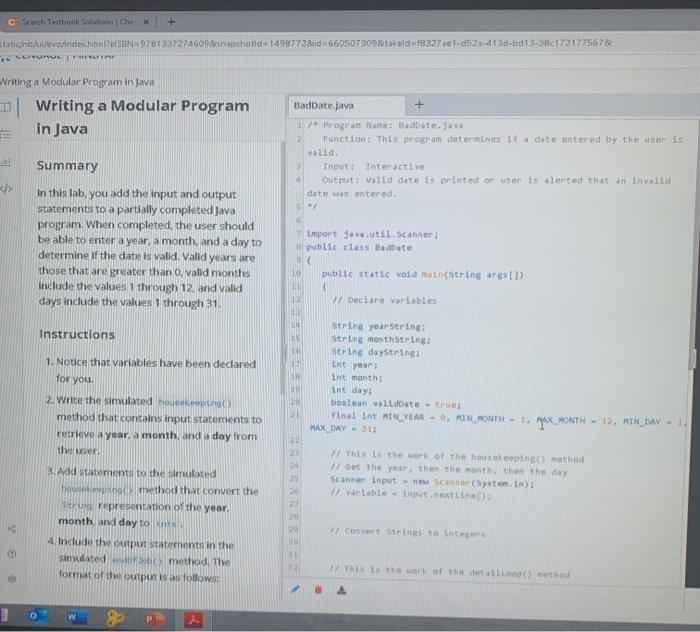700x632 pixels.
Task: Click '// variable = input.nextLine();' comment
Action: [410, 494]
